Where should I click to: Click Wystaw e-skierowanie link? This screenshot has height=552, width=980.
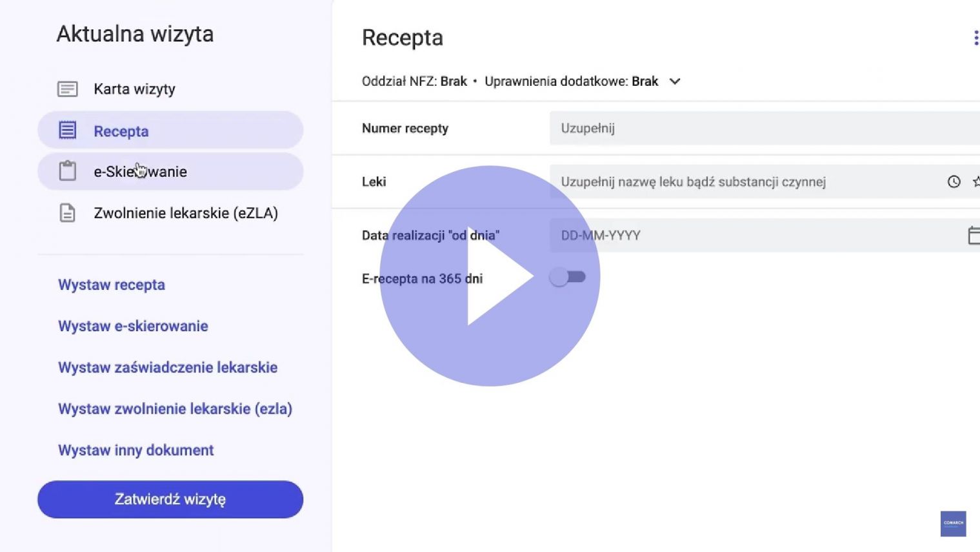133,326
